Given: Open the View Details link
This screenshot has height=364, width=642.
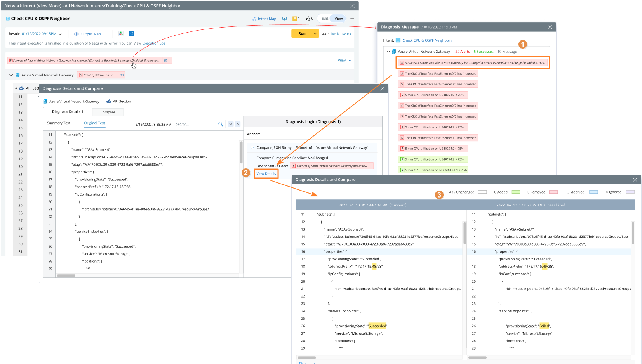Looking at the screenshot, I should pos(266,174).
